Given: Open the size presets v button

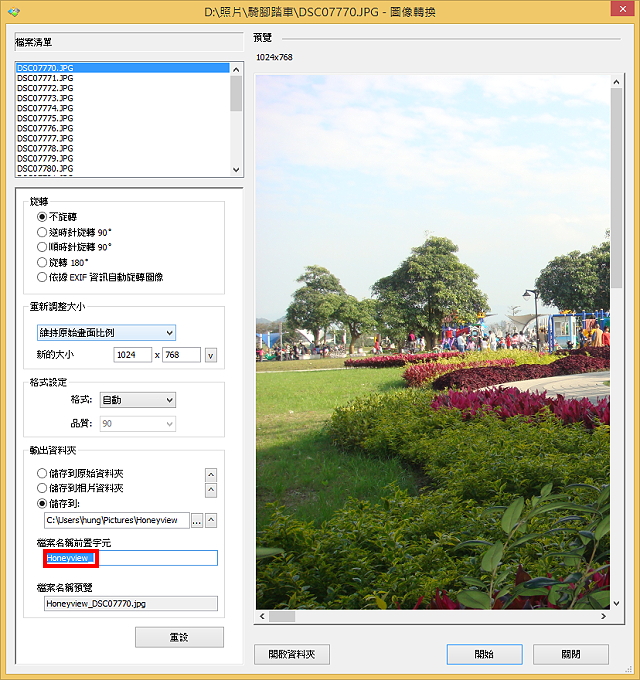Looking at the screenshot, I should pos(211,355).
